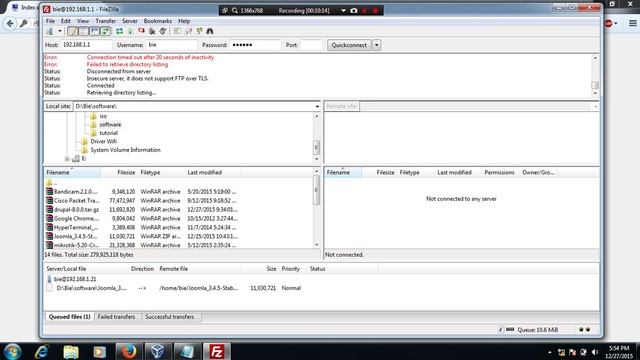This screenshot has height=360, width=640.
Task: Click the queue size indicator icon in the status bar
Action: pyautogui.click(x=510, y=329)
